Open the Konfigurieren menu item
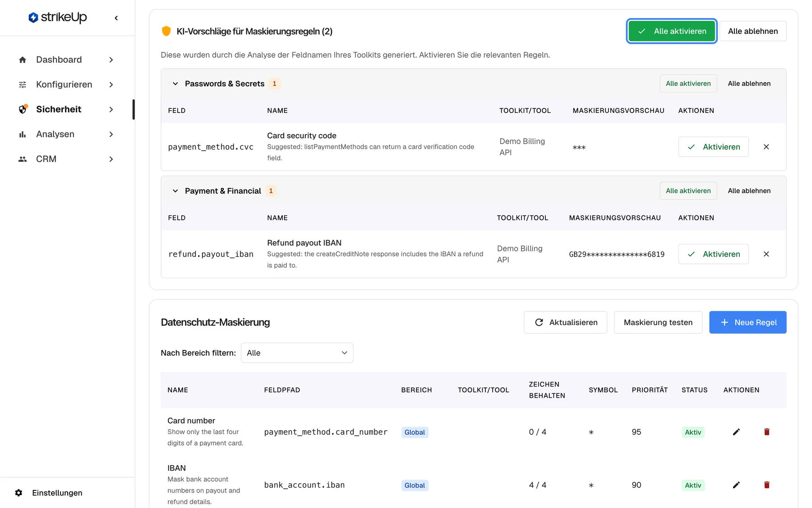812x508 pixels. coord(66,84)
